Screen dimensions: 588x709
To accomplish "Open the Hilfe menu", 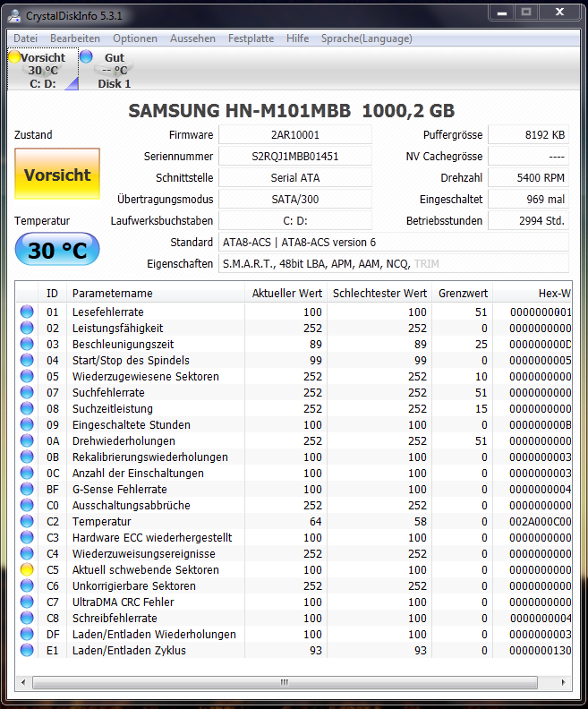I will 297,38.
